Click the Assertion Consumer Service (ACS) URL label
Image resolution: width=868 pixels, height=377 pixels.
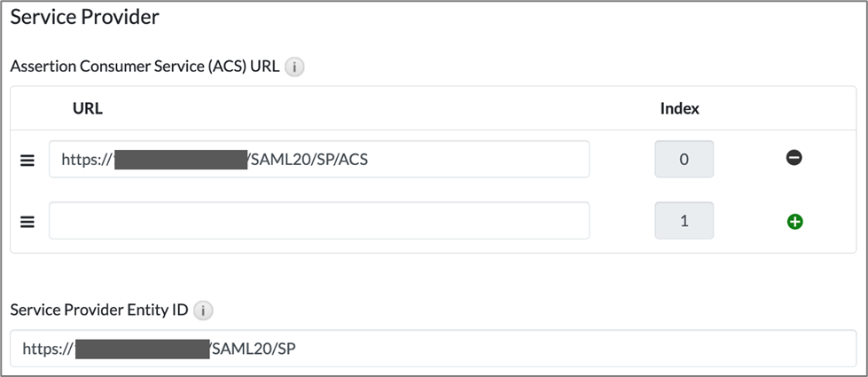point(145,67)
